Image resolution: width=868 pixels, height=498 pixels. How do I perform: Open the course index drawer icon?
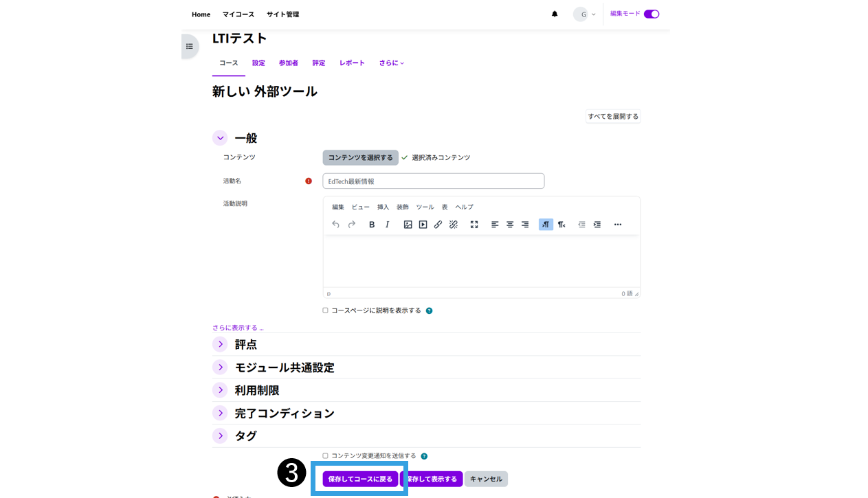[x=190, y=47]
